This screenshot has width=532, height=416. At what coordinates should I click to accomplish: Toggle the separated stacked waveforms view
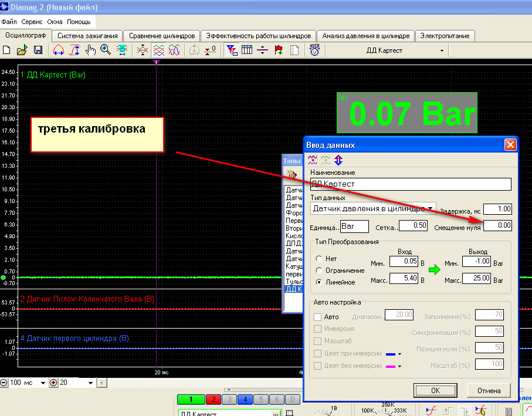(158, 50)
